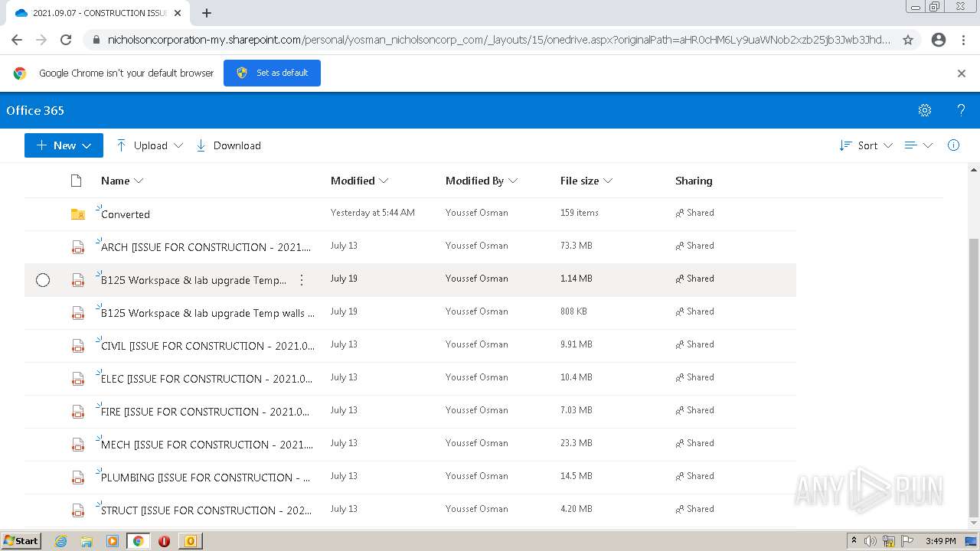
Task: Click the volume icon in system tray
Action: pos(871,541)
